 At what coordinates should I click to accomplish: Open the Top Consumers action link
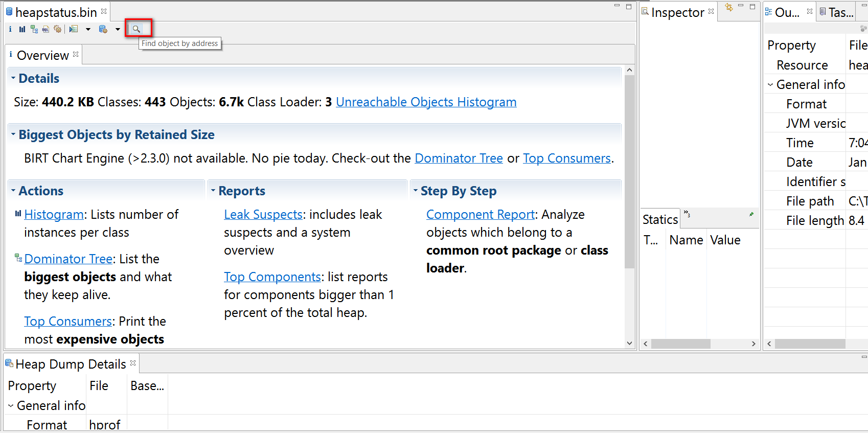click(x=68, y=321)
